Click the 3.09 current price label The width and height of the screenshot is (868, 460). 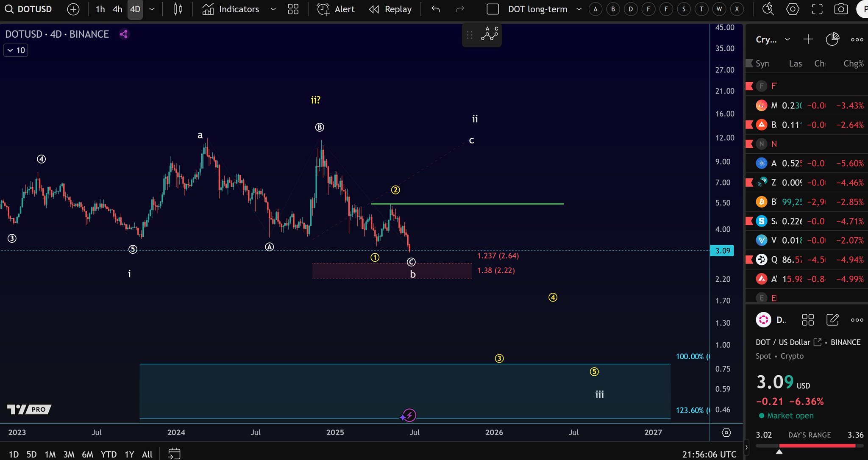[x=723, y=251]
